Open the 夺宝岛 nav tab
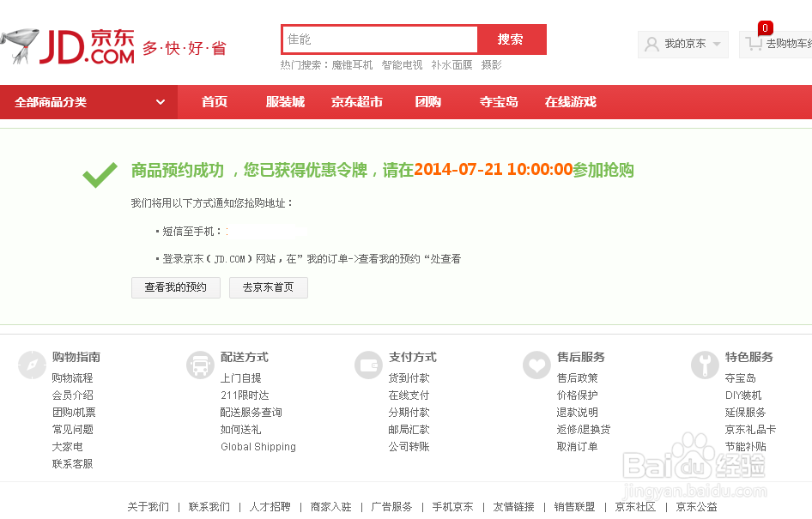The height and width of the screenshot is (519, 812). coord(499,102)
